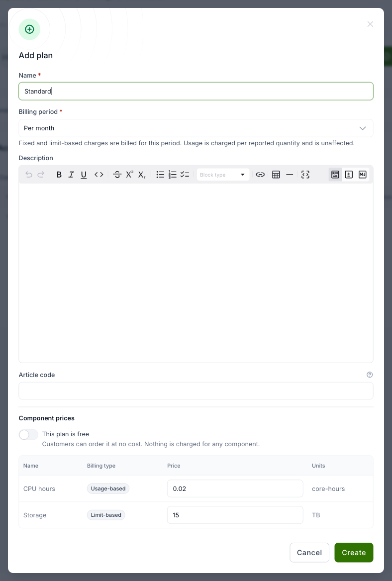Screen dimensions: 392x581
Task: Apply inline code formatting
Action: [x=98, y=175]
